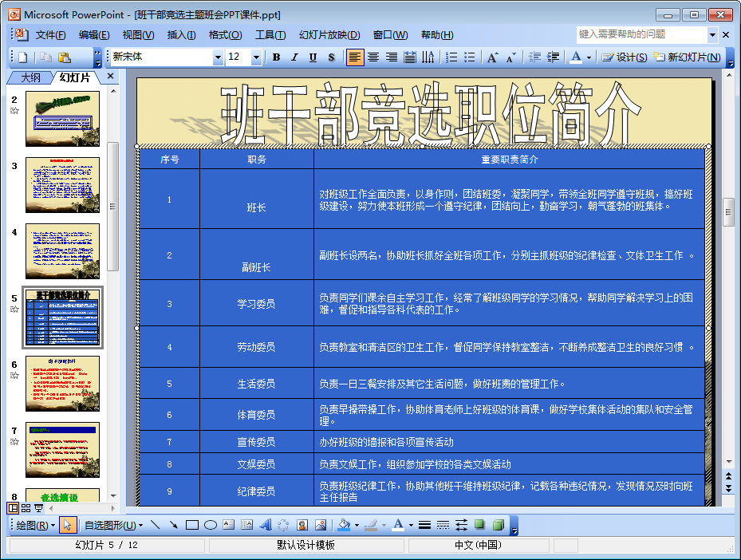Screen dimensions: 741x560
Task: Go to next slide button
Action: pyautogui.click(x=729, y=488)
